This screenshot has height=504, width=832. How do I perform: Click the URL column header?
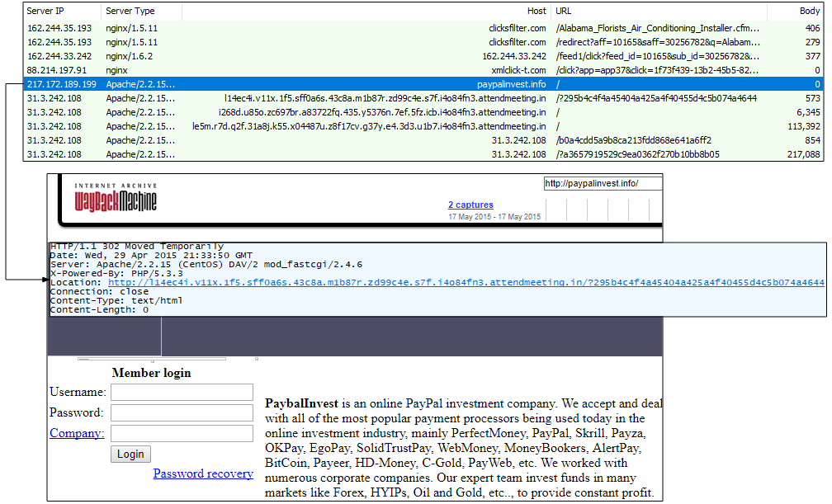[x=564, y=12]
